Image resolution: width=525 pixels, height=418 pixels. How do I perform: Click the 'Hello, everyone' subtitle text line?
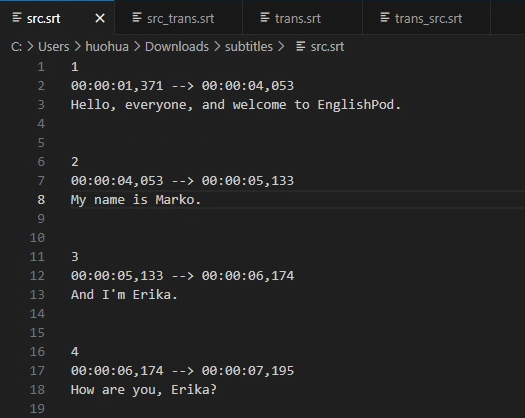tap(236, 105)
